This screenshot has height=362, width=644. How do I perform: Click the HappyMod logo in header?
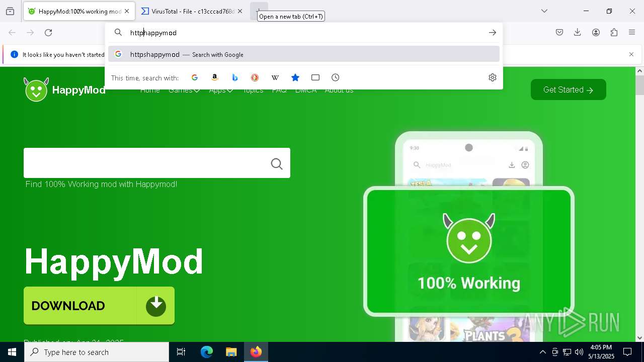65,90
